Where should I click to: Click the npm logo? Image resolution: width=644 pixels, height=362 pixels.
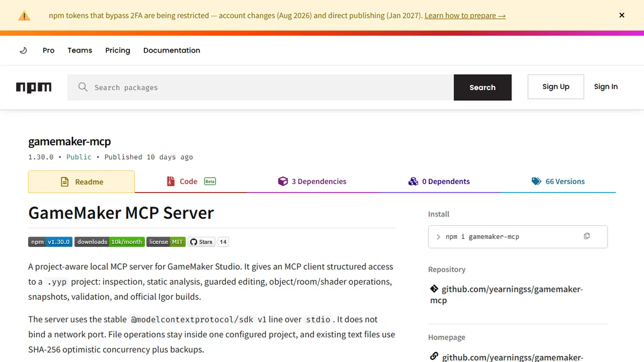coord(34,87)
